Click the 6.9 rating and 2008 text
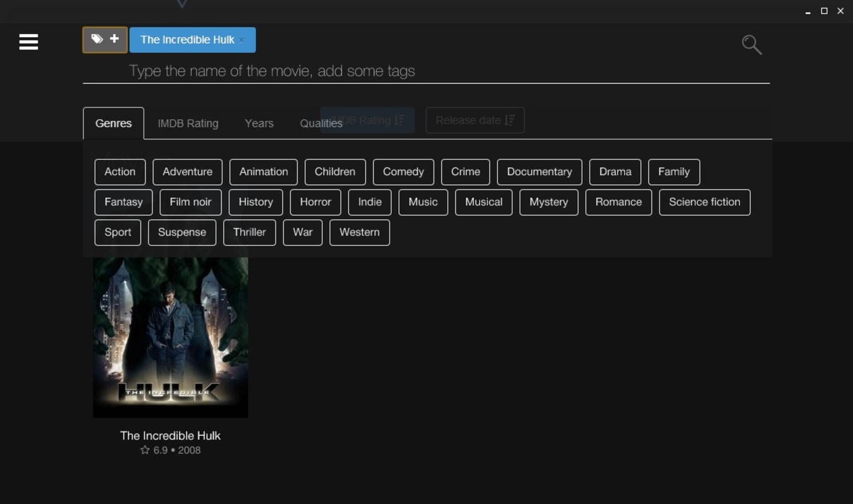853x504 pixels. click(x=170, y=450)
